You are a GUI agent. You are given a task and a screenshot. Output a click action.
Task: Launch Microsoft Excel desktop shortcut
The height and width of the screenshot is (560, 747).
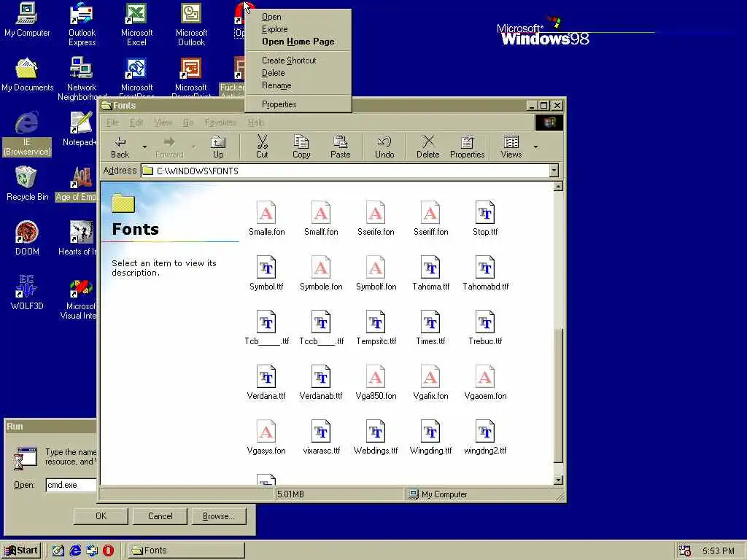136,24
